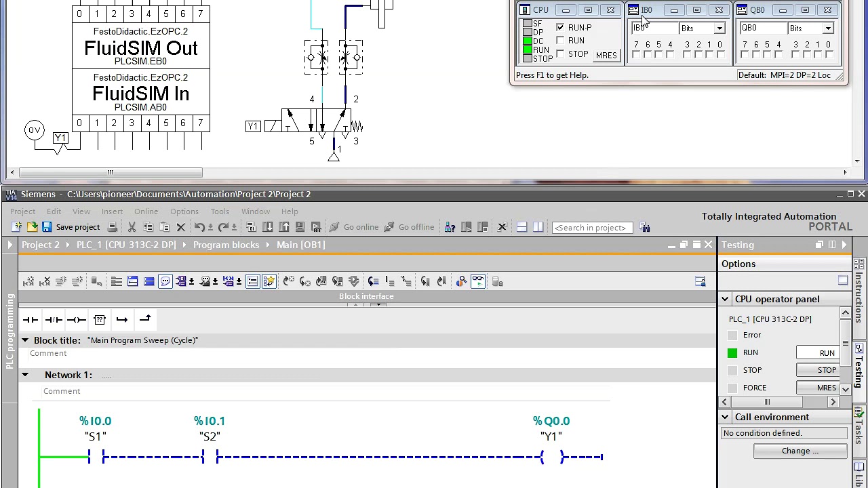Click the MRES button in PLCSIM CPU window

pos(606,56)
